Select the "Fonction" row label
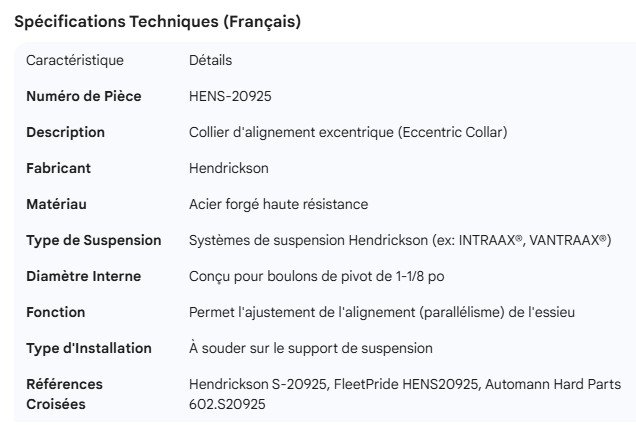This screenshot has height=425, width=636. pos(55,312)
